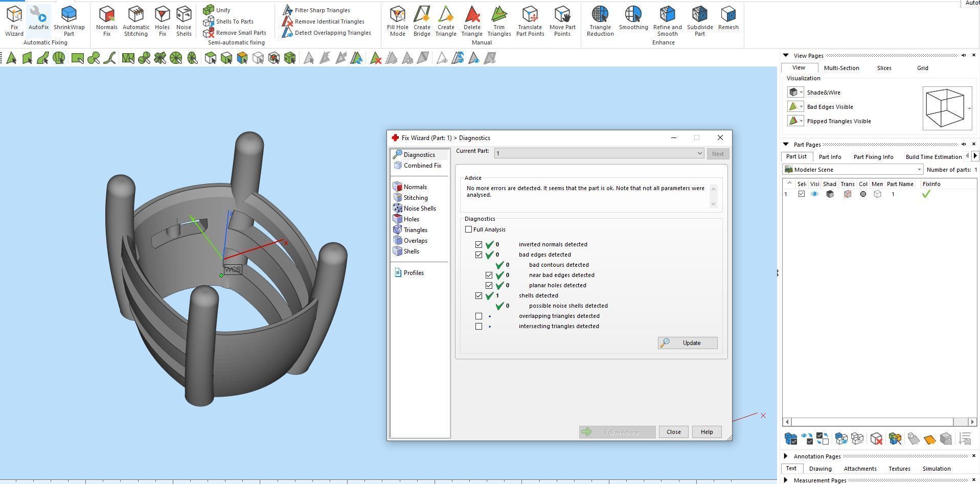Apply Smoothing to the part
The height and width of the screenshot is (484, 980).
click(x=633, y=18)
